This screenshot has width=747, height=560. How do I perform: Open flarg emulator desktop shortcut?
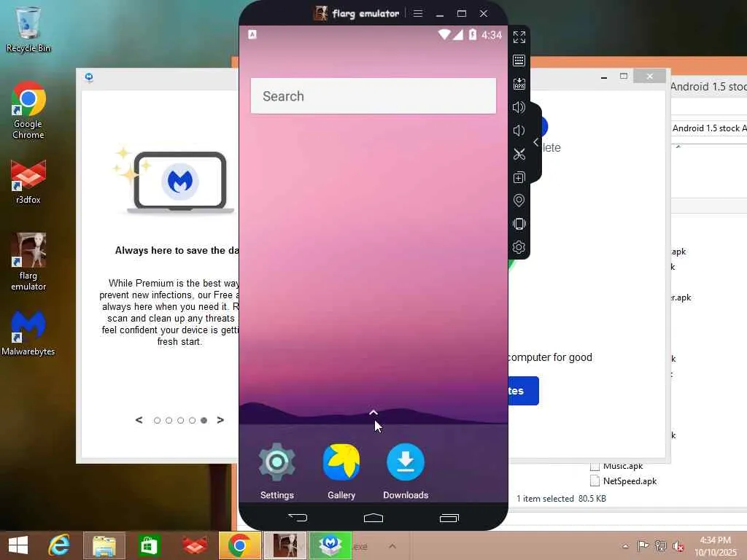(28, 262)
